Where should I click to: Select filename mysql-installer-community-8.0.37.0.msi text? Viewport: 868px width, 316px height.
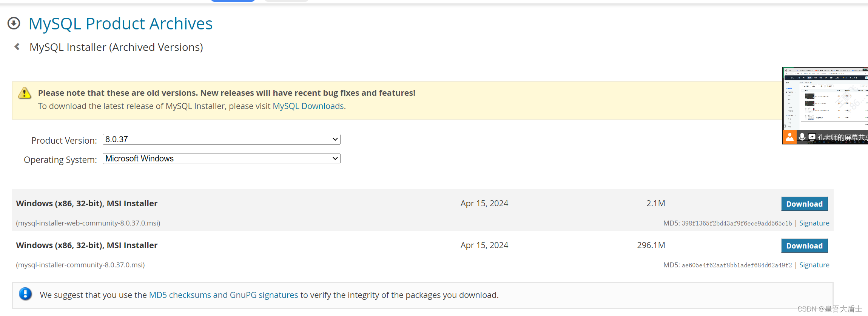pyautogui.click(x=80, y=265)
